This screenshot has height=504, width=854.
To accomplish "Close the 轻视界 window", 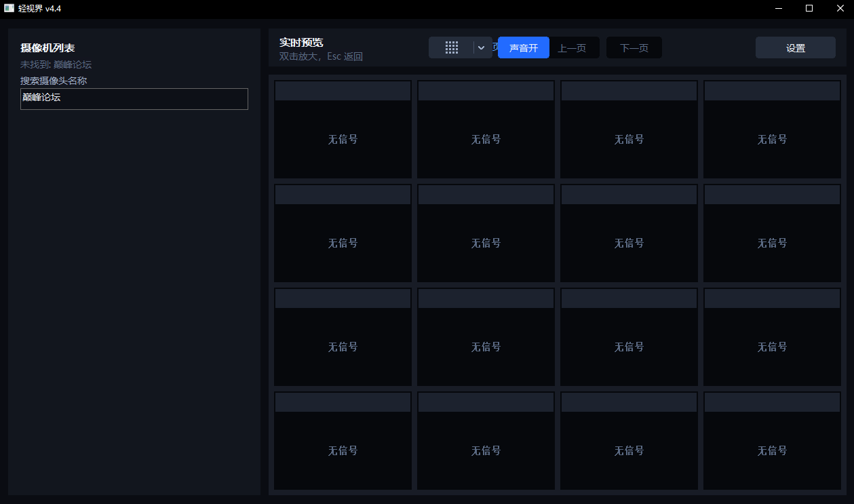I will pyautogui.click(x=840, y=8).
